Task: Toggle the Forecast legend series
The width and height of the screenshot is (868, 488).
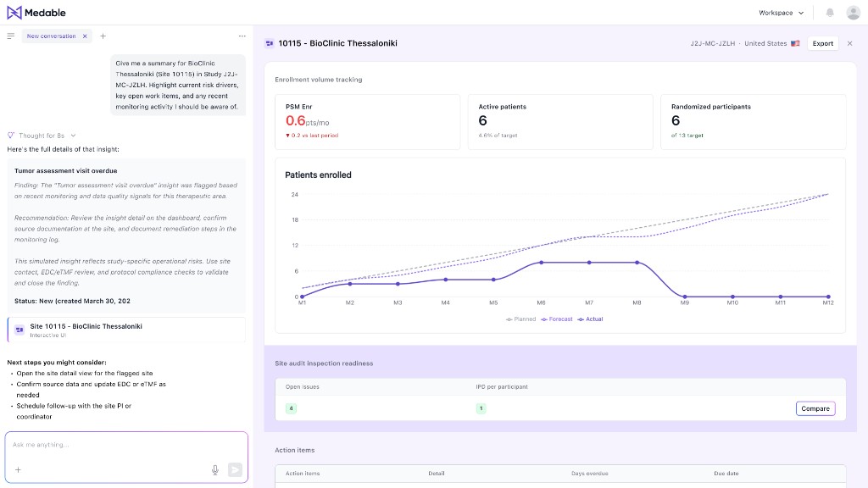Action: 557,319
